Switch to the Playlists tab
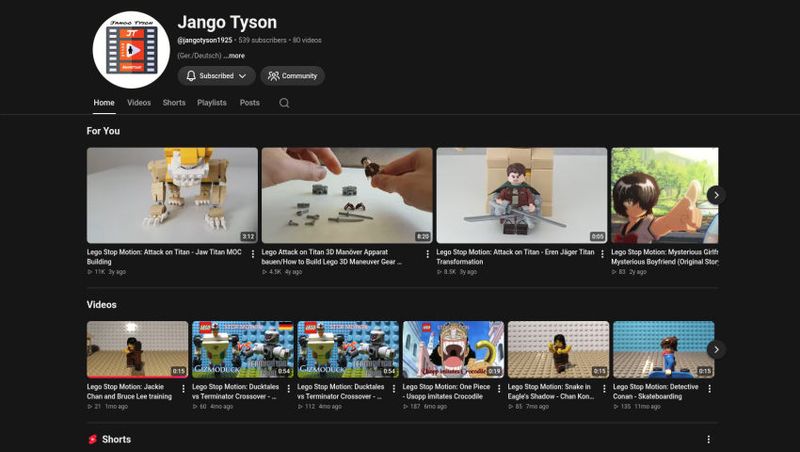The image size is (800, 452). click(212, 103)
